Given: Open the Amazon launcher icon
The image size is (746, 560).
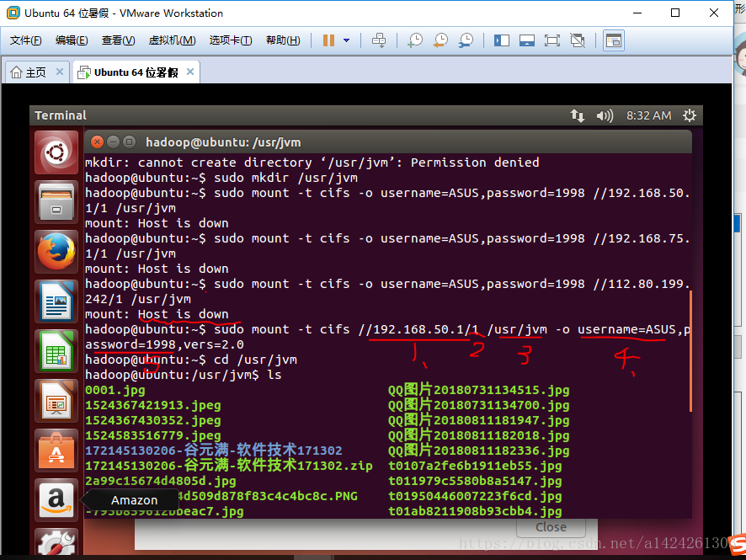Looking at the screenshot, I should click(56, 500).
